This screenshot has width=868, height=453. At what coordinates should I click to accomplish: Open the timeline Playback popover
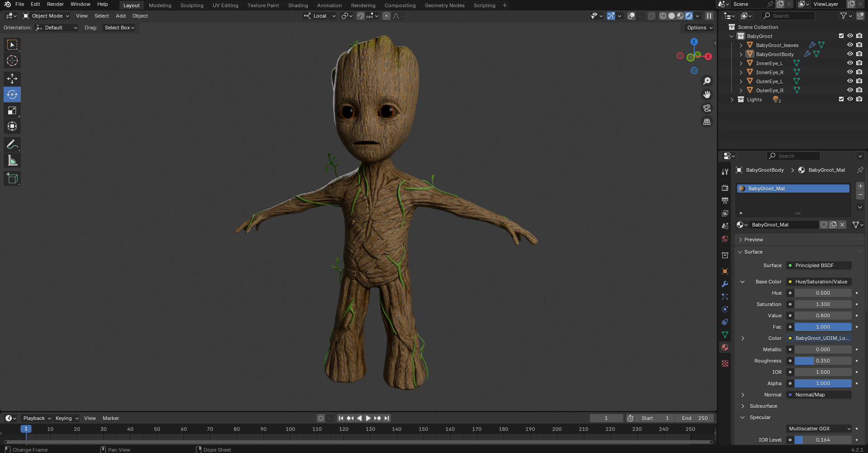pyautogui.click(x=36, y=418)
